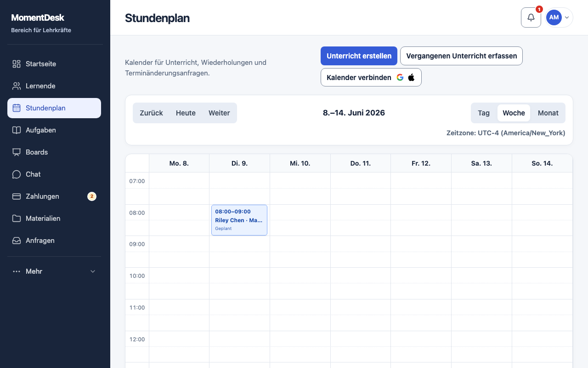Click the Startseite grid icon
Screen dimensions: 588x368
pyautogui.click(x=17, y=64)
